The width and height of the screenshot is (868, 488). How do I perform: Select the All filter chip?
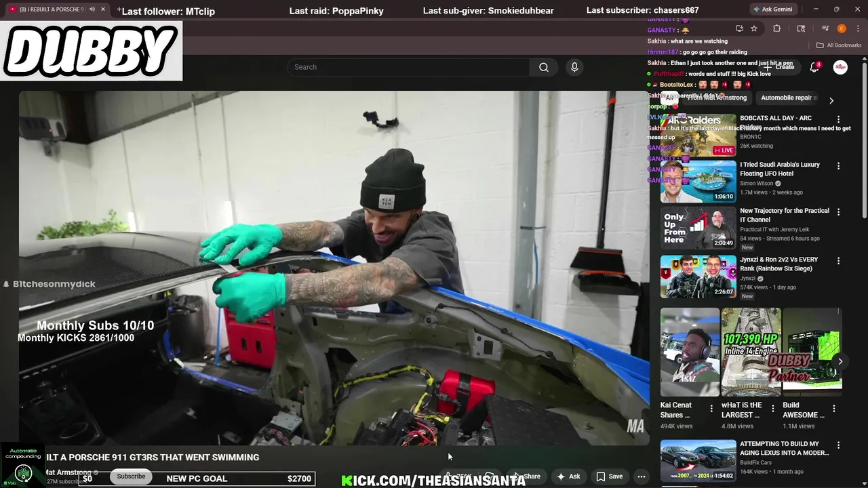669,98
